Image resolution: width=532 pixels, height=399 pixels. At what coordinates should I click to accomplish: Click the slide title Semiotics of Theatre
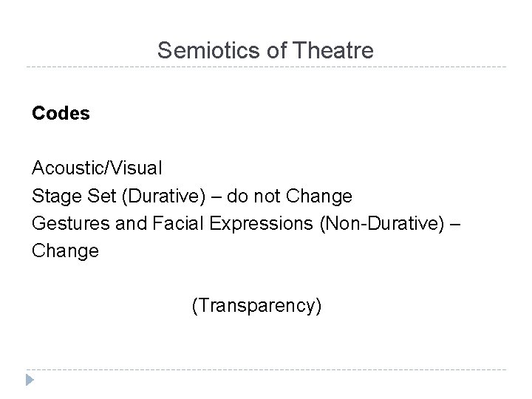(x=265, y=51)
